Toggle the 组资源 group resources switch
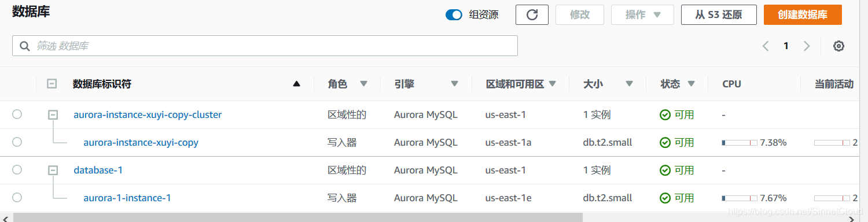The image size is (868, 222). 454,15
